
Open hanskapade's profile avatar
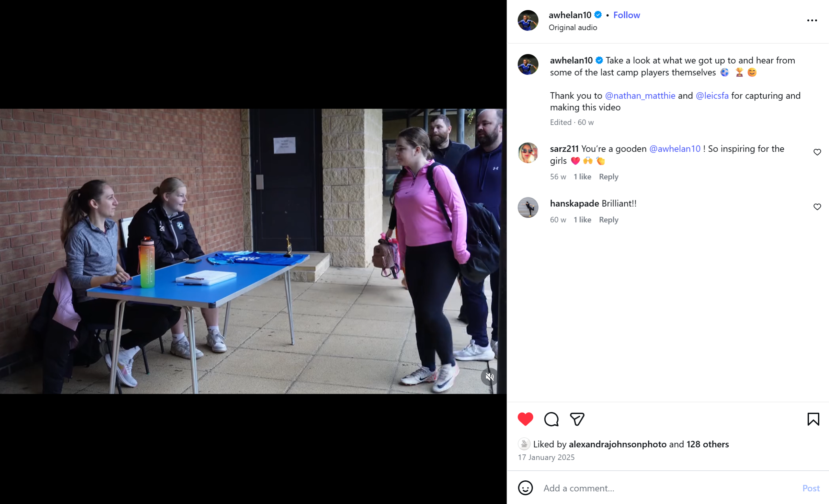coord(528,207)
